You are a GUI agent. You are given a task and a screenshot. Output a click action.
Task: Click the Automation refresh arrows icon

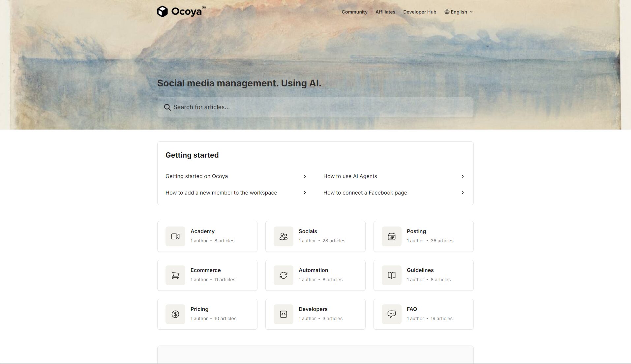pos(284,275)
